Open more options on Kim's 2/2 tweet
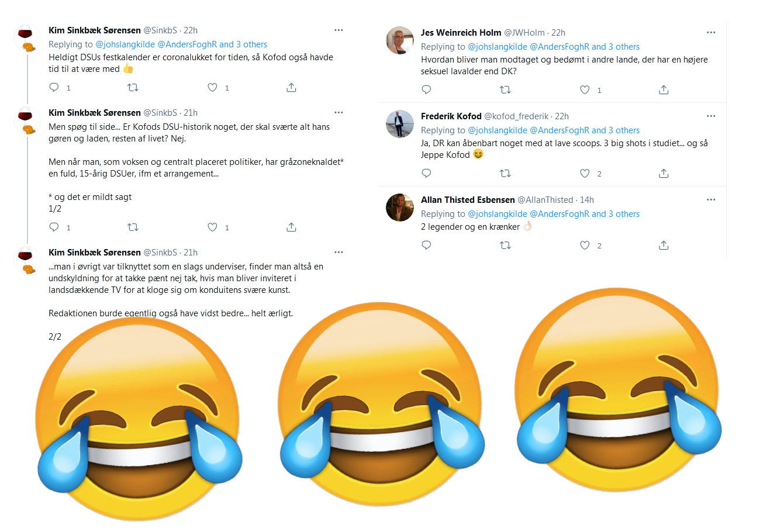760x532 pixels. click(338, 252)
